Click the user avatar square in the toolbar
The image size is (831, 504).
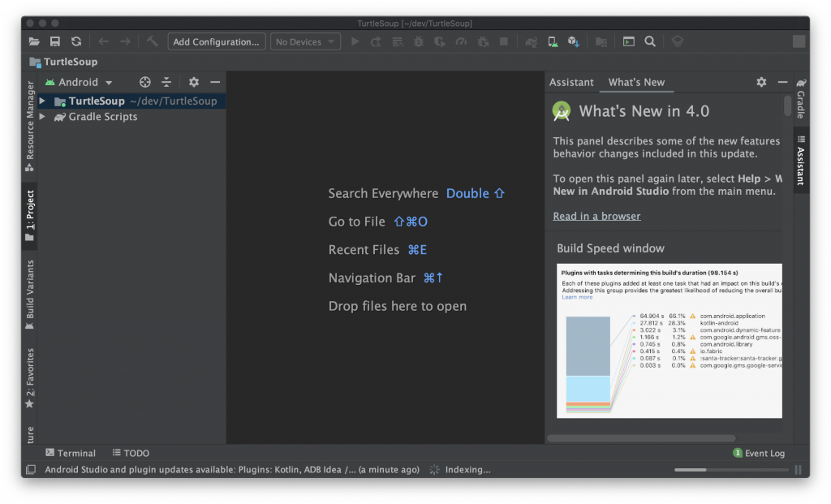(799, 41)
